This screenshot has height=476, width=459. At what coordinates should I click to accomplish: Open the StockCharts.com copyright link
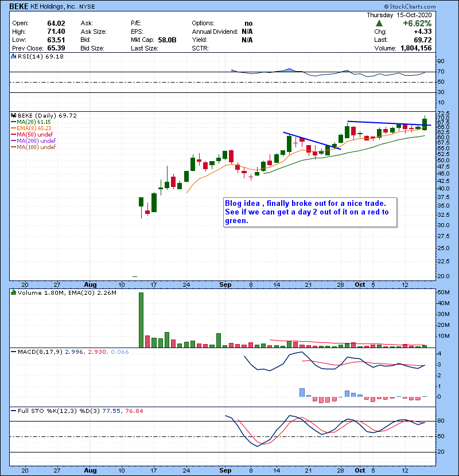[x=410, y=6]
